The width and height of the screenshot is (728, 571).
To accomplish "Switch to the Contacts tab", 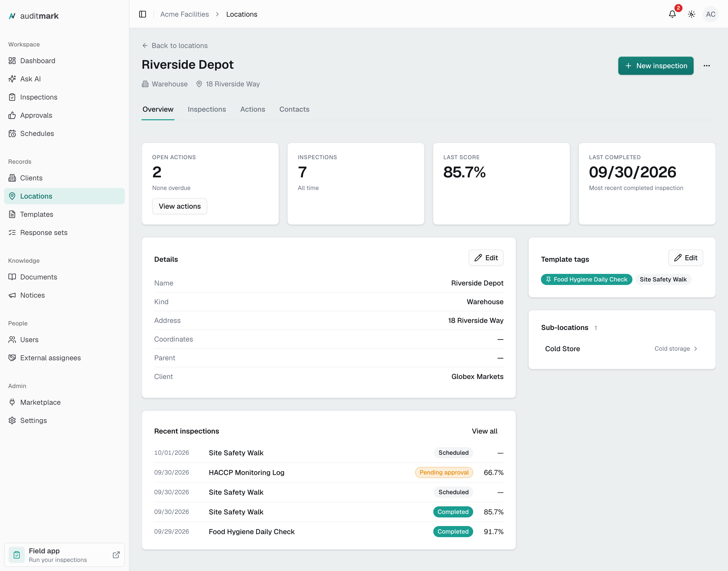I will point(294,109).
